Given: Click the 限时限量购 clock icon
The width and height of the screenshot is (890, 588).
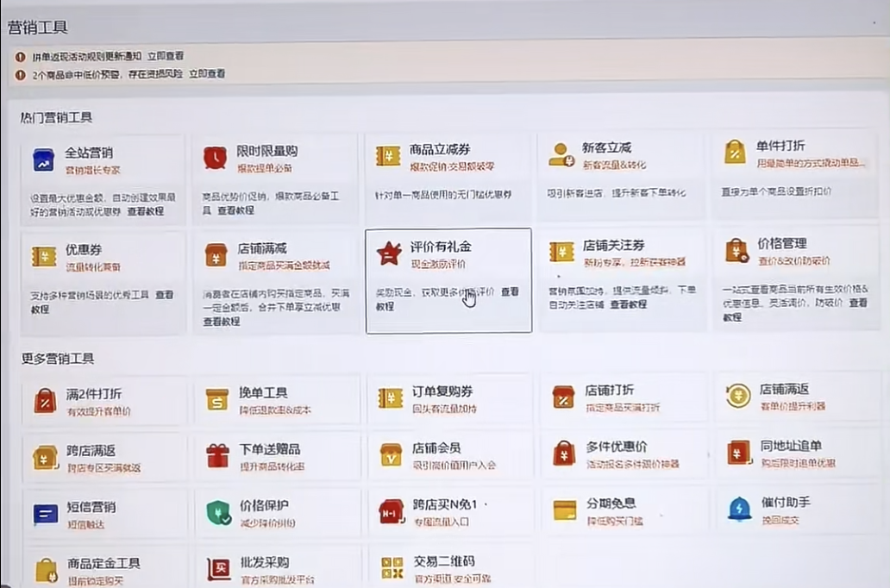Looking at the screenshot, I should (x=215, y=158).
